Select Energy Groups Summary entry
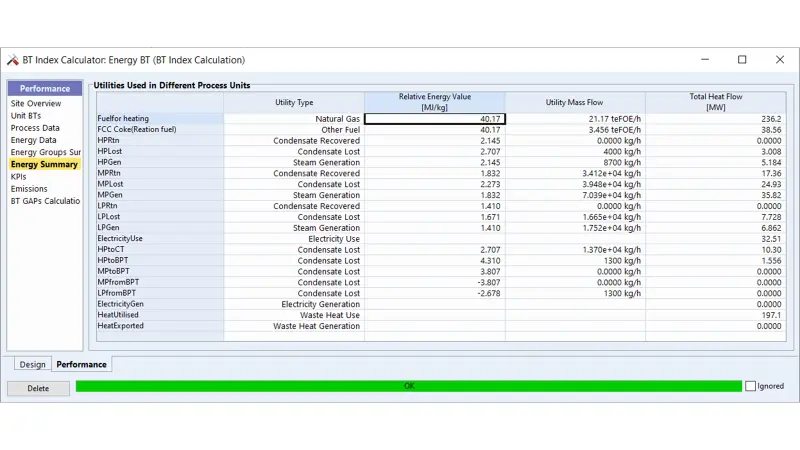 coord(45,152)
